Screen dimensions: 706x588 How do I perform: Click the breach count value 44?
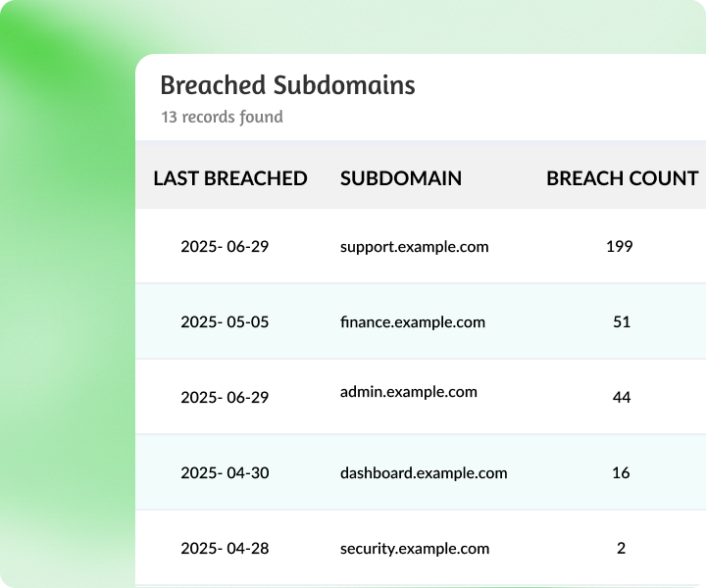(621, 397)
